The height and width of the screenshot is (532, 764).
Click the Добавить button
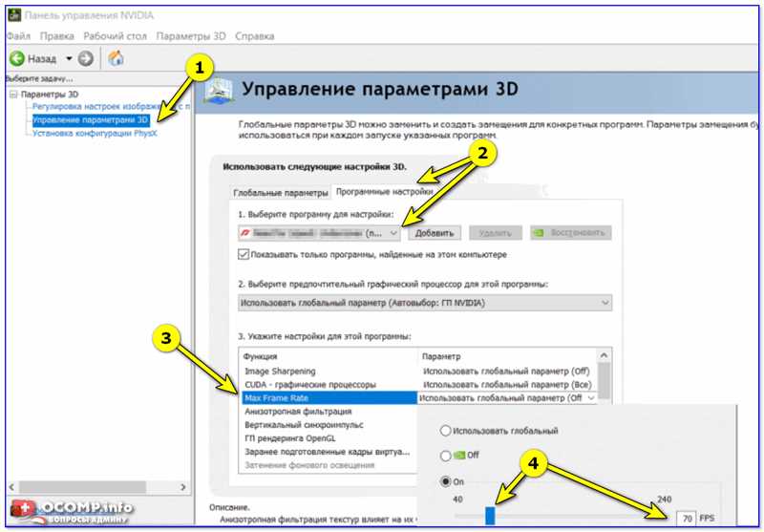435,233
